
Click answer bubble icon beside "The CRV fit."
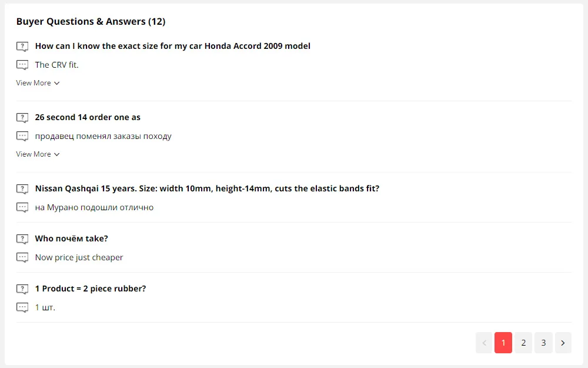22,65
